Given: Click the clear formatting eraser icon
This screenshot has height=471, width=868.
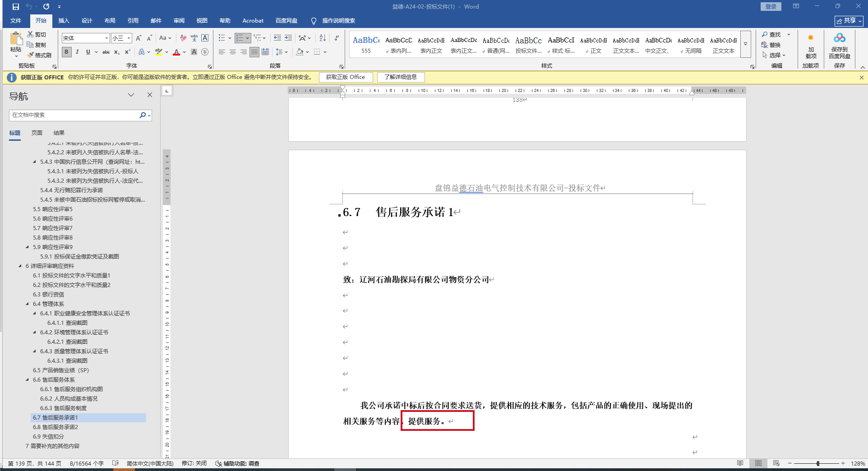Looking at the screenshot, I should point(183,38).
